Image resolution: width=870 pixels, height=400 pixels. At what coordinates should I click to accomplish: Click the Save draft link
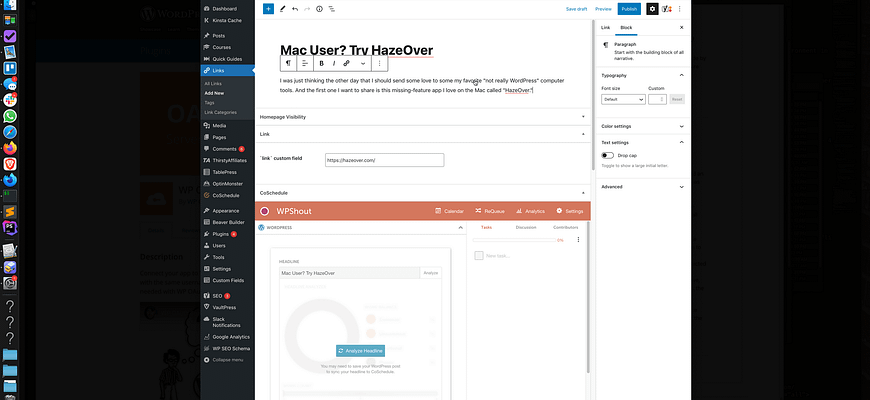click(x=576, y=9)
